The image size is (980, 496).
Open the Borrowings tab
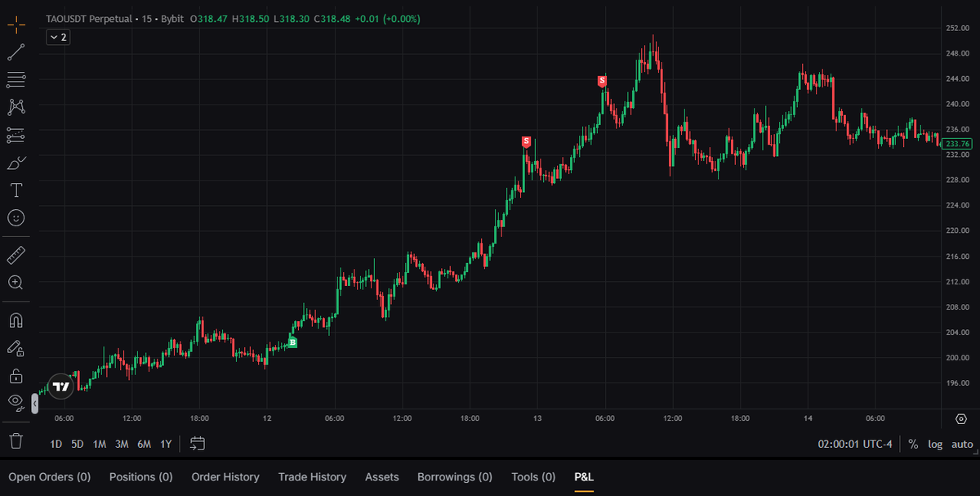tap(455, 476)
